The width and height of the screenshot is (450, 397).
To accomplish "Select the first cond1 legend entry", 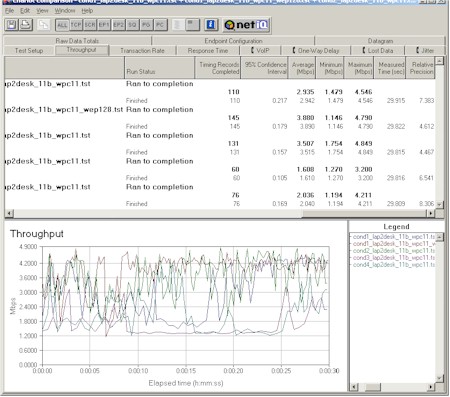I will click(x=394, y=237).
